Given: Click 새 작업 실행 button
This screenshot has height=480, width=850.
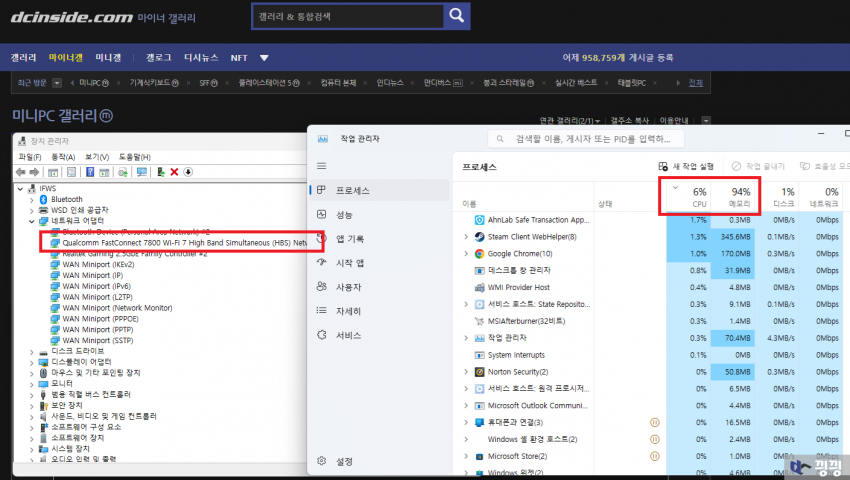Looking at the screenshot, I should [x=686, y=166].
